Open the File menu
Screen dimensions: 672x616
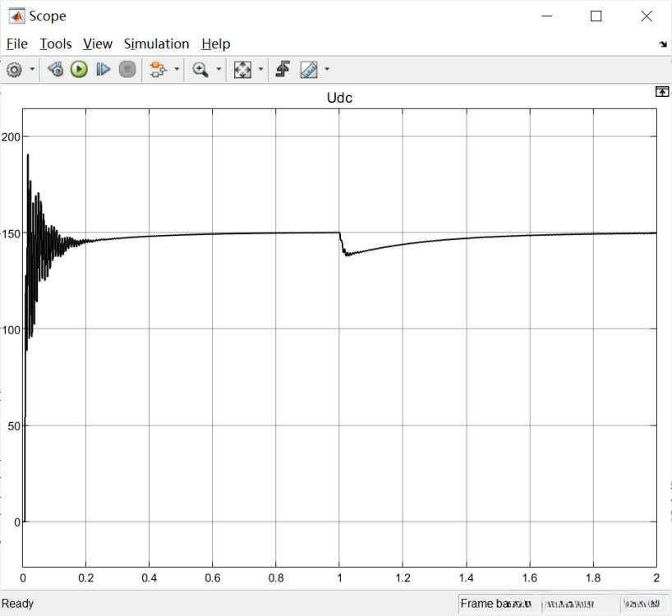pyautogui.click(x=17, y=44)
